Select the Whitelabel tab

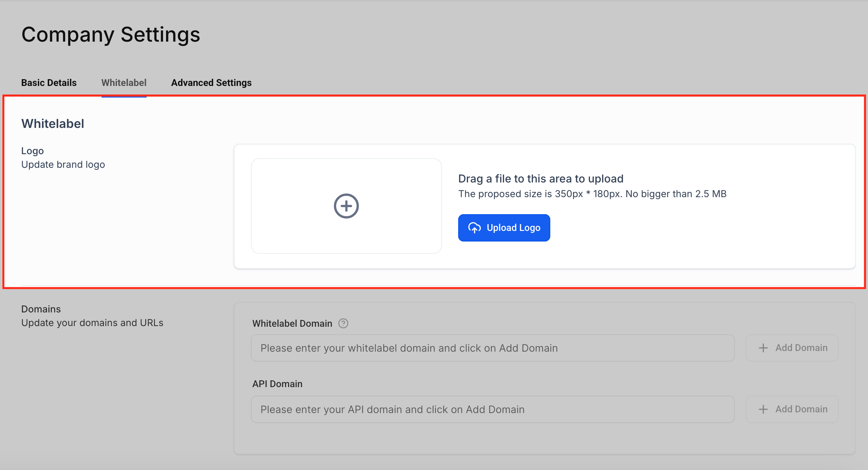click(x=124, y=83)
